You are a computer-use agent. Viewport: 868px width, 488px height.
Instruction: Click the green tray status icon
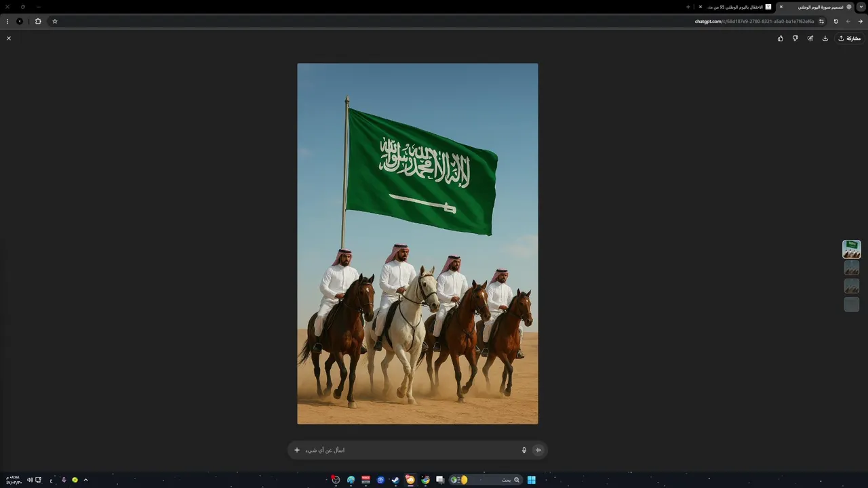pos(75,480)
